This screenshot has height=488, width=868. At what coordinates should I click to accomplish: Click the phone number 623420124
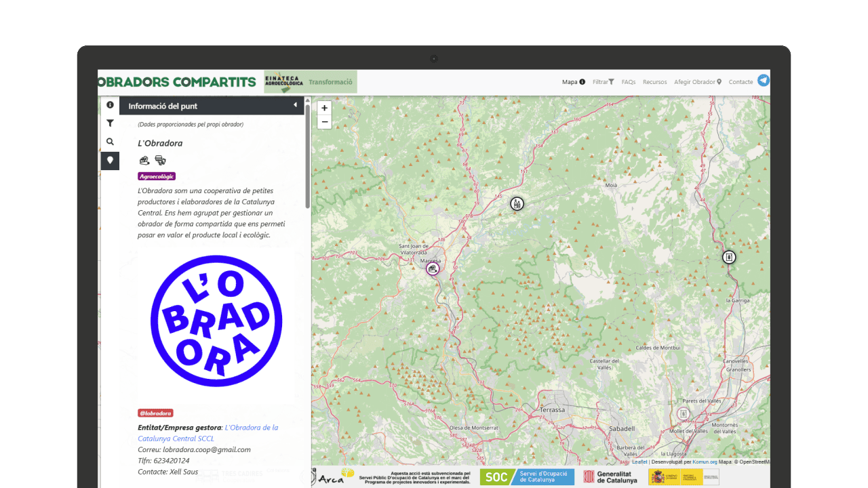point(172,460)
